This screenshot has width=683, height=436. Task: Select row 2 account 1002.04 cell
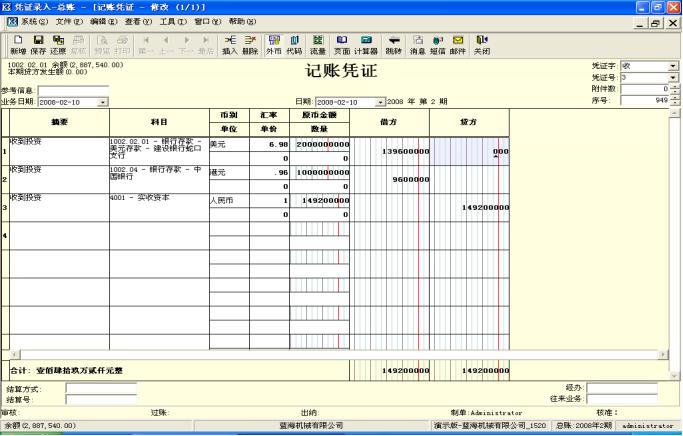(159, 179)
